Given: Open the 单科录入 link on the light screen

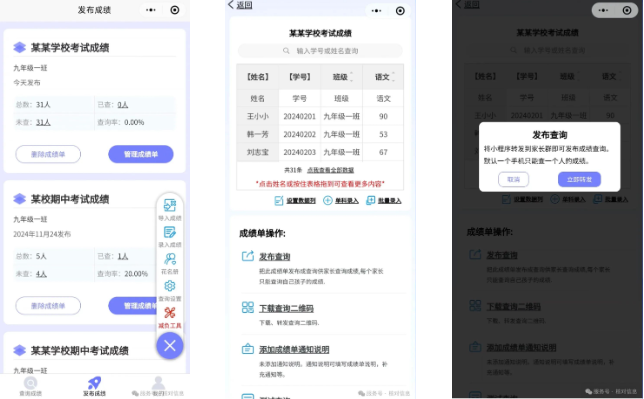Looking at the screenshot, I should pyautogui.click(x=347, y=201).
